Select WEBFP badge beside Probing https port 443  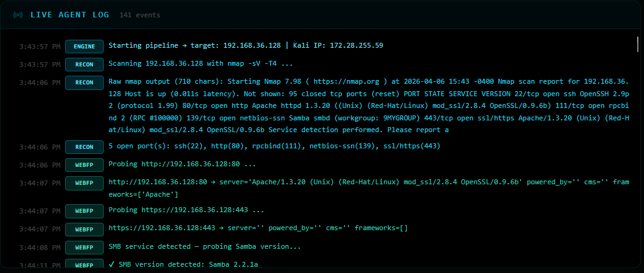(x=84, y=211)
